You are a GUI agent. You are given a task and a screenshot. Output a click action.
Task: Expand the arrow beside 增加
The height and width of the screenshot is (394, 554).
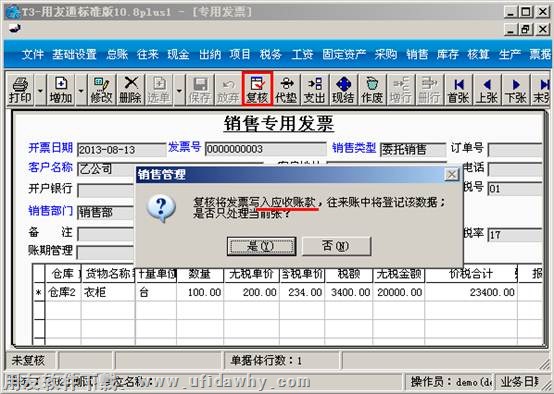(x=81, y=90)
